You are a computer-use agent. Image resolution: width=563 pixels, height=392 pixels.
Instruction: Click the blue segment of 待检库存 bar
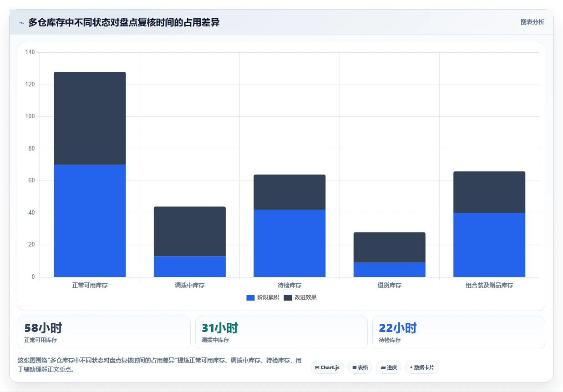pyautogui.click(x=289, y=243)
